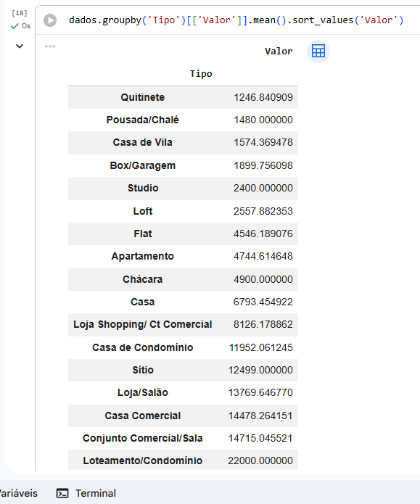Select the value 12499.000000
Viewport: 420px width, 504px height.
260,370
